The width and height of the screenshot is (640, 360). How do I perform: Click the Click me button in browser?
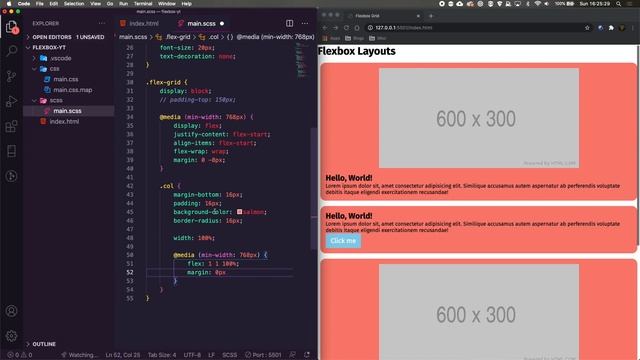[343, 241]
